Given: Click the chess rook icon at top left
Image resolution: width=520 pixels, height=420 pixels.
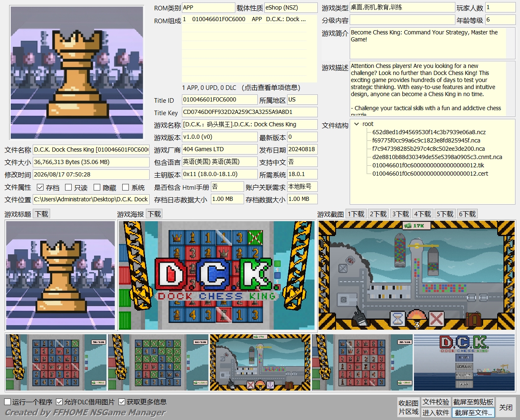Looking at the screenshot, I should pyautogui.click(x=77, y=72).
